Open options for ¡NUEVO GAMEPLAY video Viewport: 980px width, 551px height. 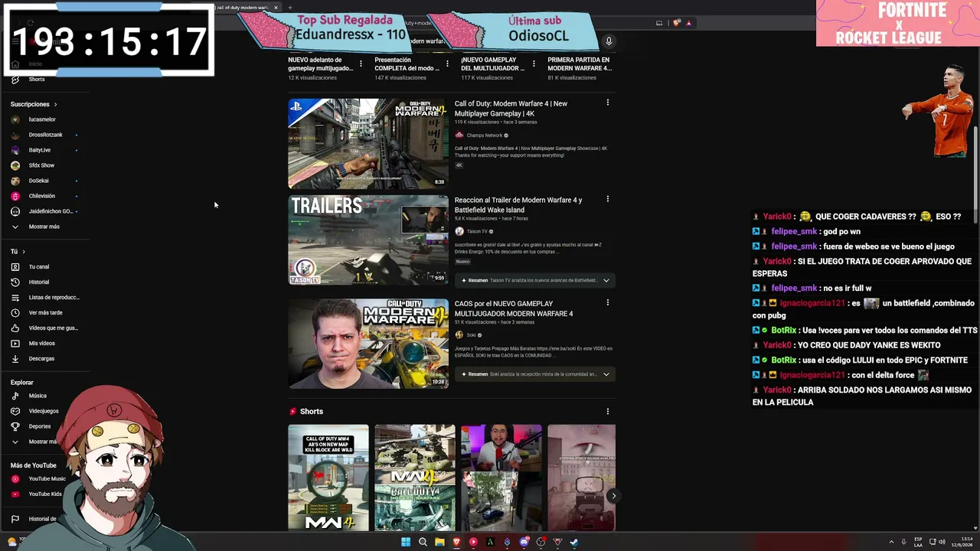tap(534, 64)
